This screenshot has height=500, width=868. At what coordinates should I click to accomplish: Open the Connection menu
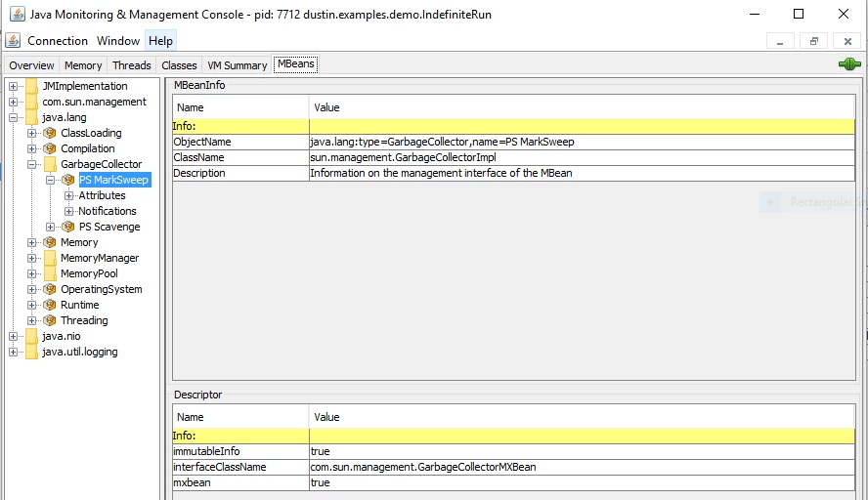click(x=58, y=41)
